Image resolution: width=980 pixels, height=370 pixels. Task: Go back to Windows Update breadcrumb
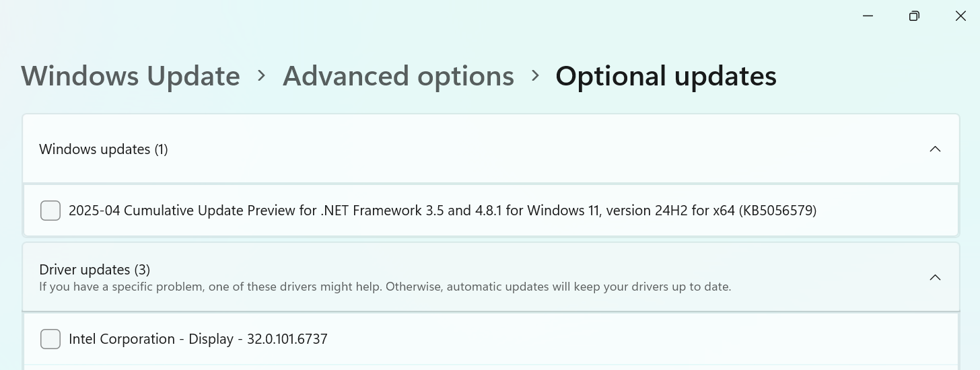pyautogui.click(x=131, y=76)
